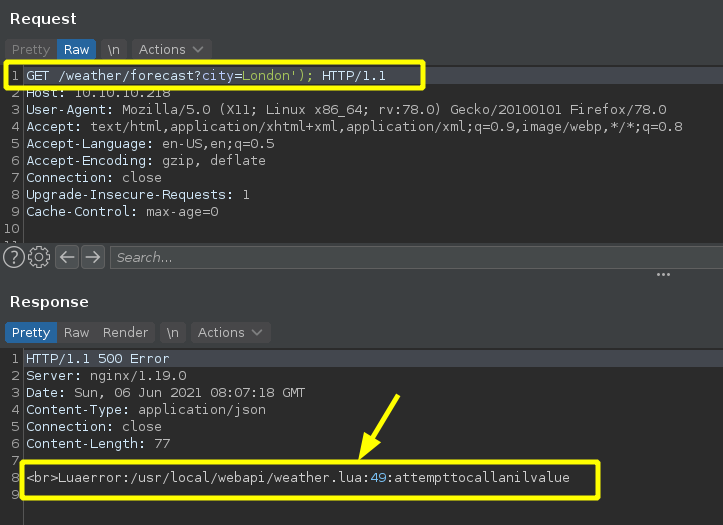The width and height of the screenshot is (723, 525).
Task: Click the Host header line in request
Action: click(x=98, y=92)
